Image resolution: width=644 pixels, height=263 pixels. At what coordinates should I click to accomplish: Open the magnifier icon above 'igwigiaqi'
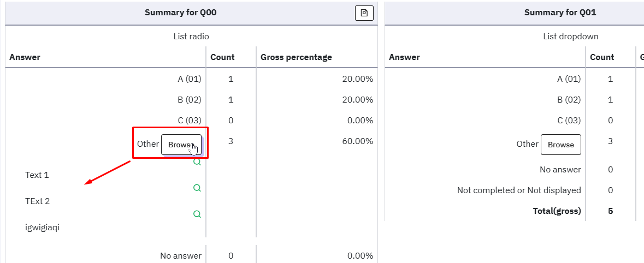[197, 214]
